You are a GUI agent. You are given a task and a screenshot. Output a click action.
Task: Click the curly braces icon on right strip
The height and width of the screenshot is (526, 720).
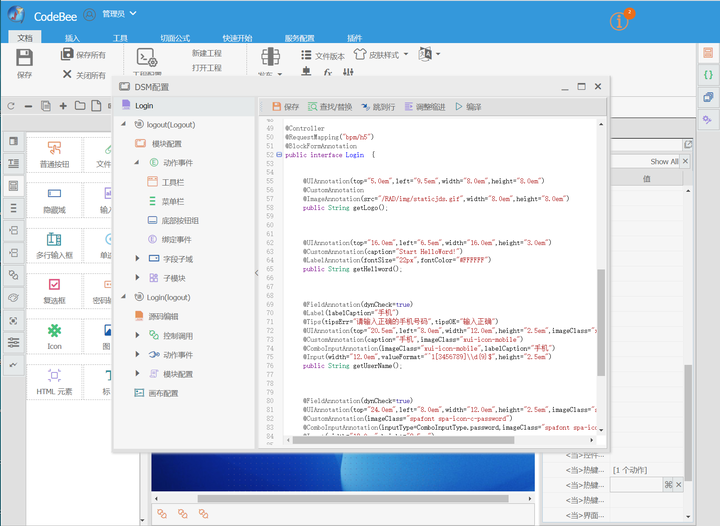click(x=709, y=74)
